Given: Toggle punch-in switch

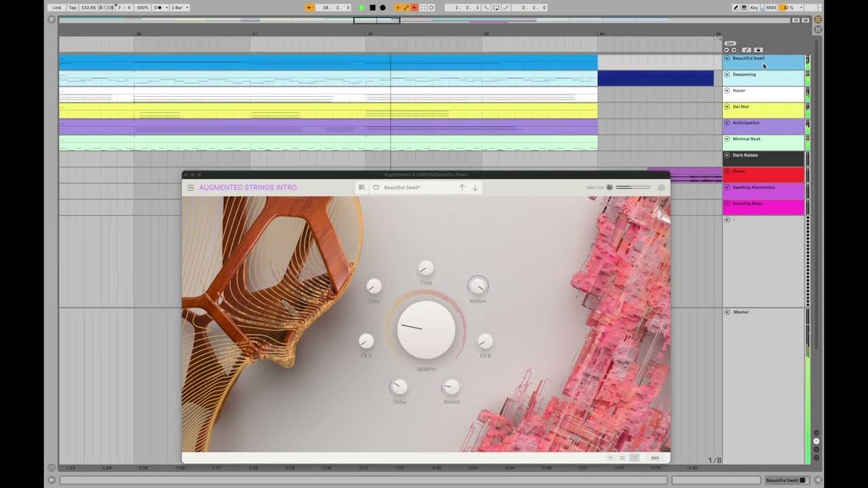Looking at the screenshot, I should click(x=486, y=7).
